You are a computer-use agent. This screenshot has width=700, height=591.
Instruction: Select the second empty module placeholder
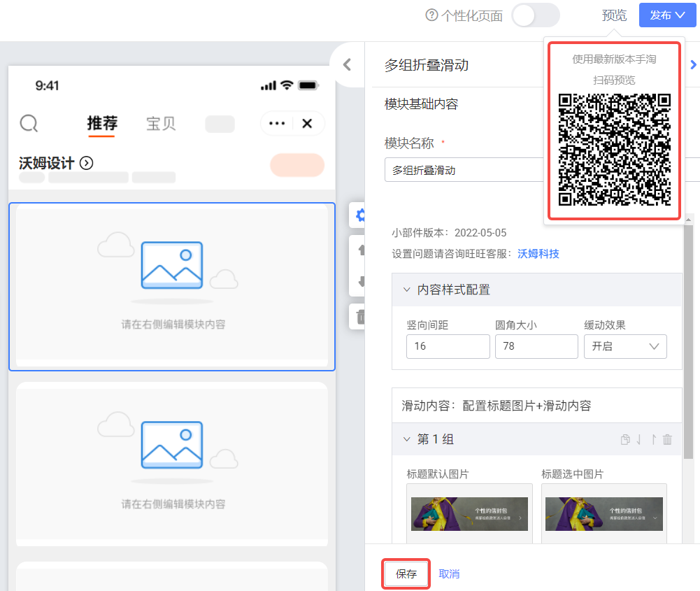(x=172, y=464)
